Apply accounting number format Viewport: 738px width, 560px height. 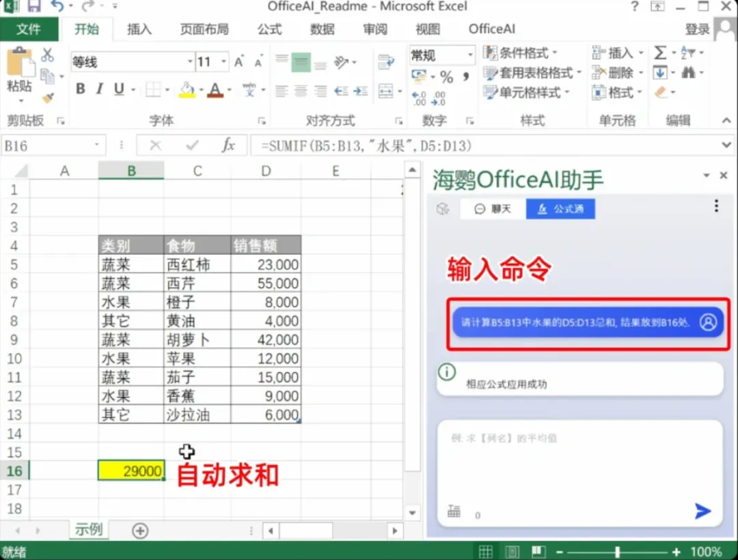pyautogui.click(x=418, y=76)
